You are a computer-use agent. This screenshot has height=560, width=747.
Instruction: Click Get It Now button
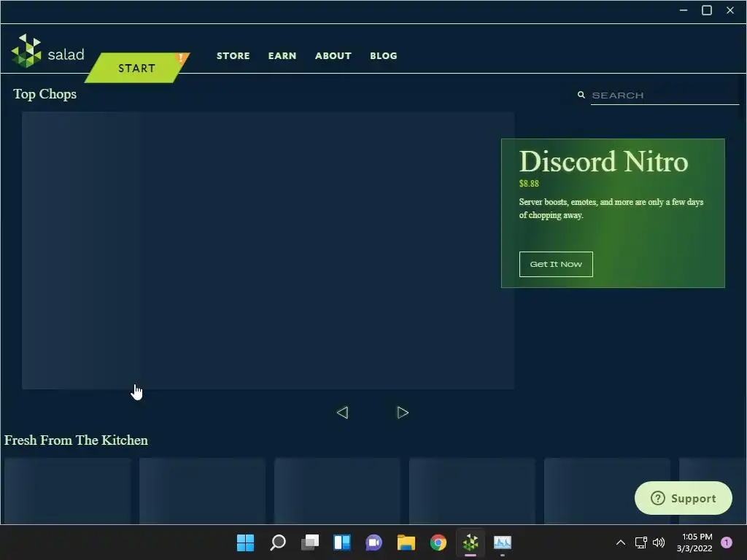coord(556,264)
